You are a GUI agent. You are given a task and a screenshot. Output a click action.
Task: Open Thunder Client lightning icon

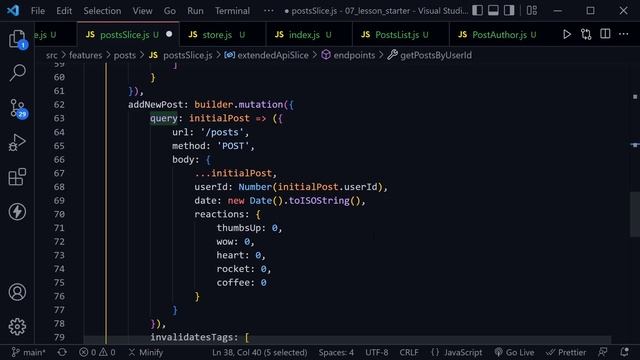click(x=17, y=212)
